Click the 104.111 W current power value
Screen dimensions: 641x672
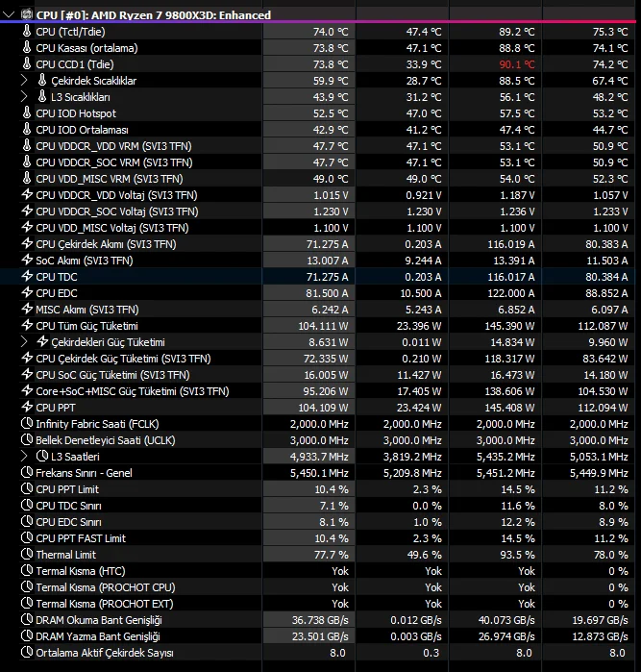pos(323,326)
